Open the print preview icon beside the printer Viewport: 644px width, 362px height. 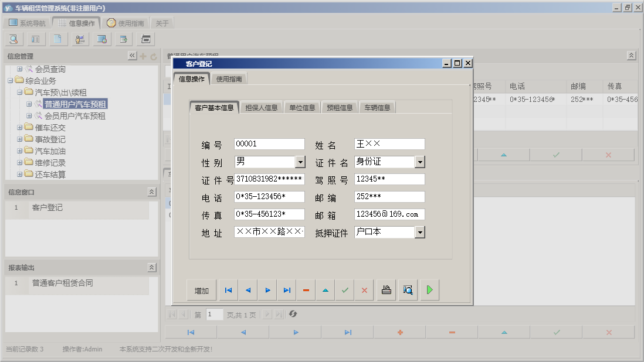pyautogui.click(x=408, y=289)
